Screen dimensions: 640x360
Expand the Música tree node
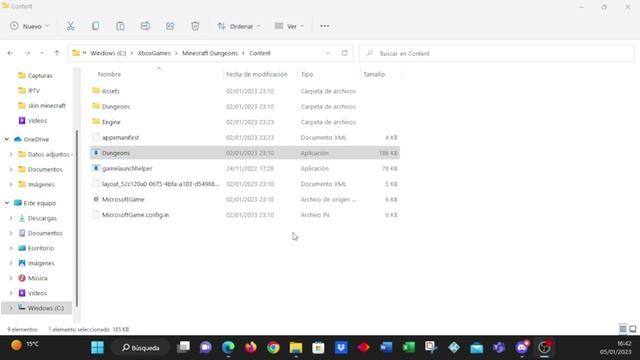(x=11, y=278)
